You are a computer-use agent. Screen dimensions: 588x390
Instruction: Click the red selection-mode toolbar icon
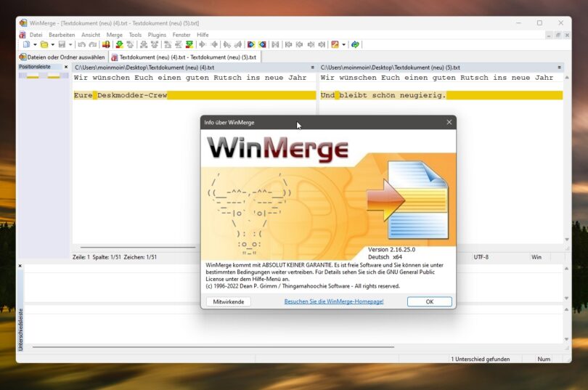(106, 45)
